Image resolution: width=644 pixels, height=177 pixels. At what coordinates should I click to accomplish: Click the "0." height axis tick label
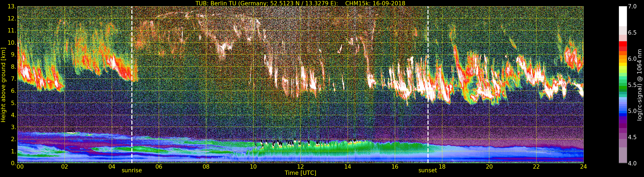pyautogui.click(x=13, y=163)
